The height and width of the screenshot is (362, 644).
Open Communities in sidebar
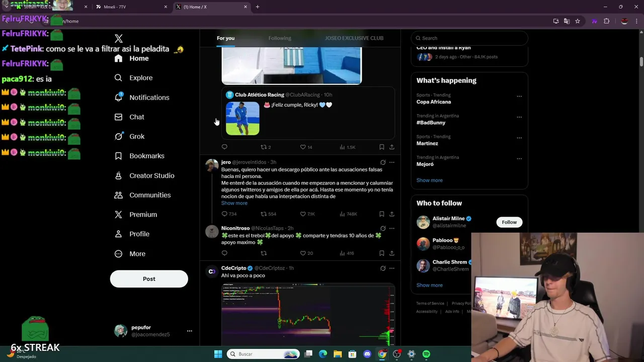point(142,195)
